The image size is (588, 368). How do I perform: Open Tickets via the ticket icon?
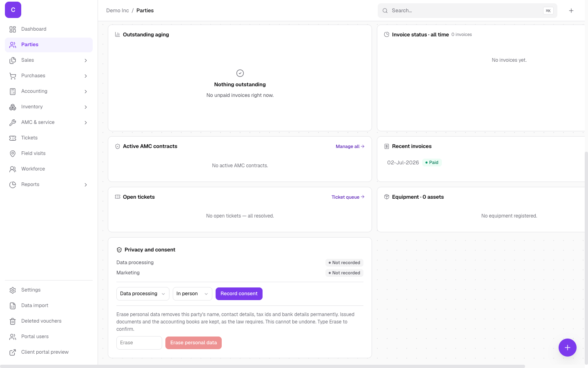click(13, 138)
